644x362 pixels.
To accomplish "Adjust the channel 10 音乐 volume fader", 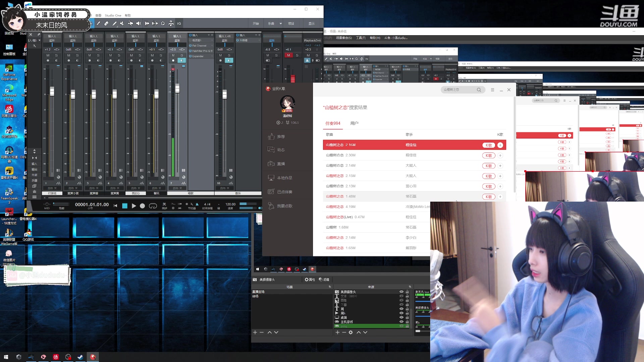I will point(224,94).
